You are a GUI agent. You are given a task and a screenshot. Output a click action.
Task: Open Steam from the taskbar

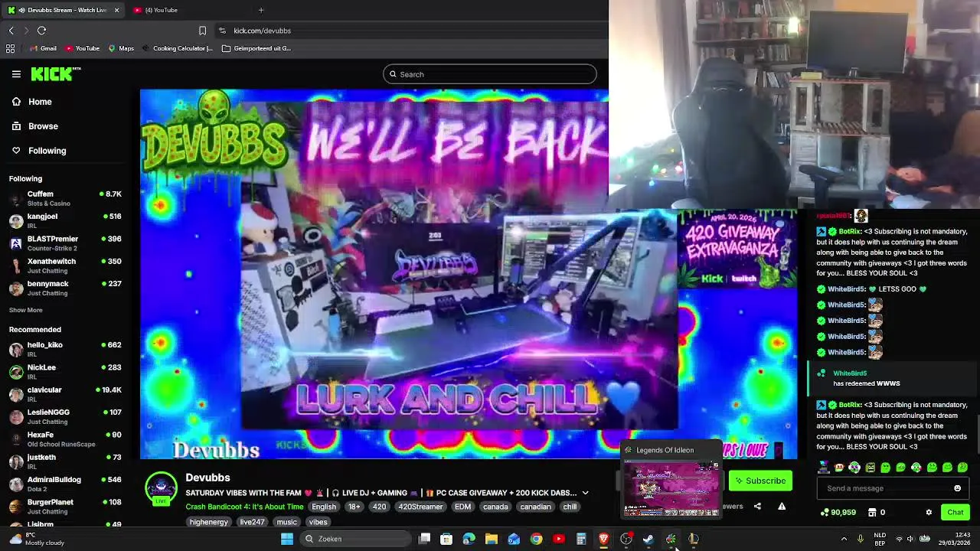point(648,539)
